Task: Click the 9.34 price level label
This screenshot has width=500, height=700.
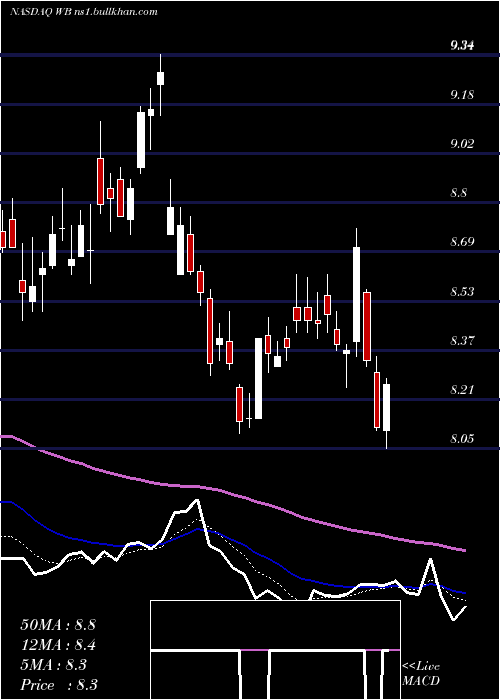Action: coord(462,46)
